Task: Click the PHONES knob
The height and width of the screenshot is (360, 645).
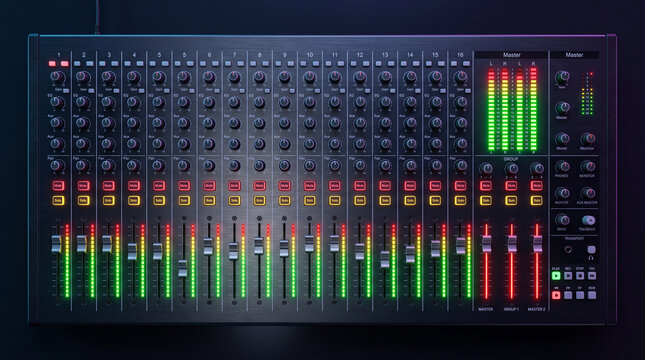Action: [562, 167]
